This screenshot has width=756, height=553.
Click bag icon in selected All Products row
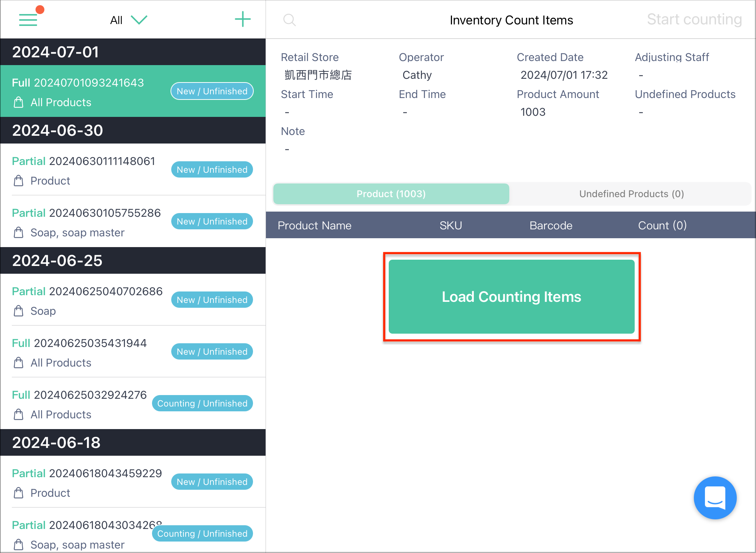[18, 102]
